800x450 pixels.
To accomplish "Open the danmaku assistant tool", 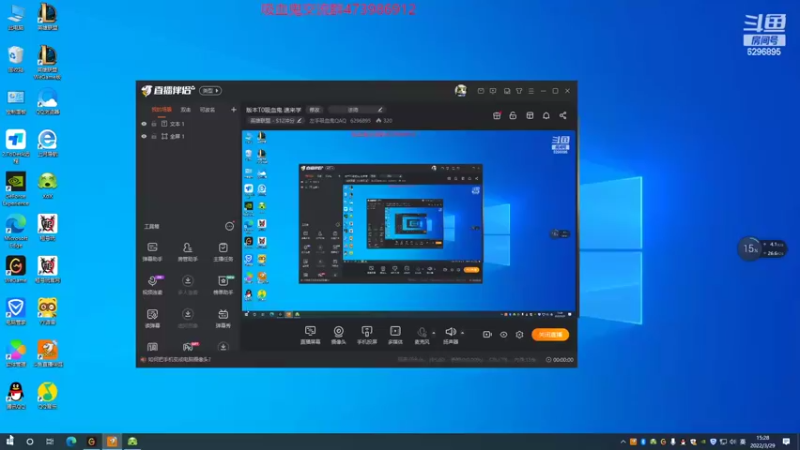I will (153, 252).
